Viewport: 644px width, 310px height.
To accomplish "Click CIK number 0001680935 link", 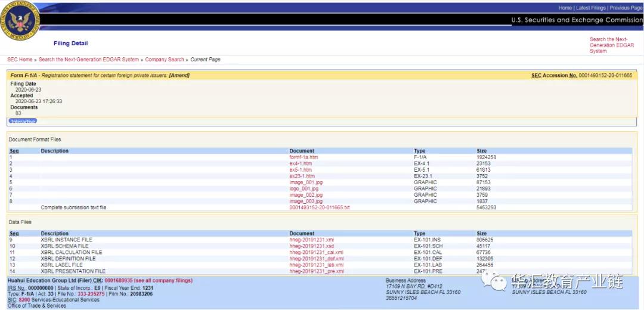I will (119, 280).
